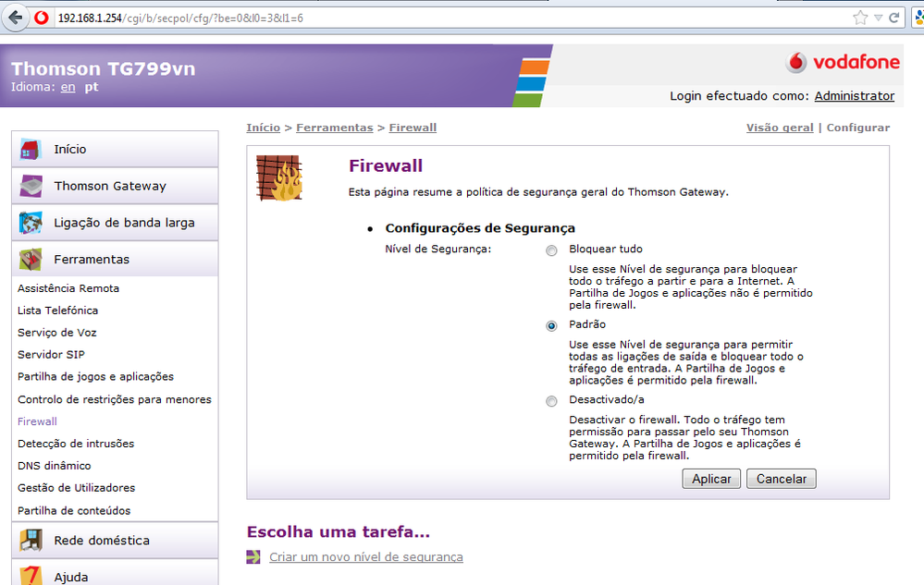Select the Bloquear tudo security level
Screen dimensions: 924x585
[552, 250]
